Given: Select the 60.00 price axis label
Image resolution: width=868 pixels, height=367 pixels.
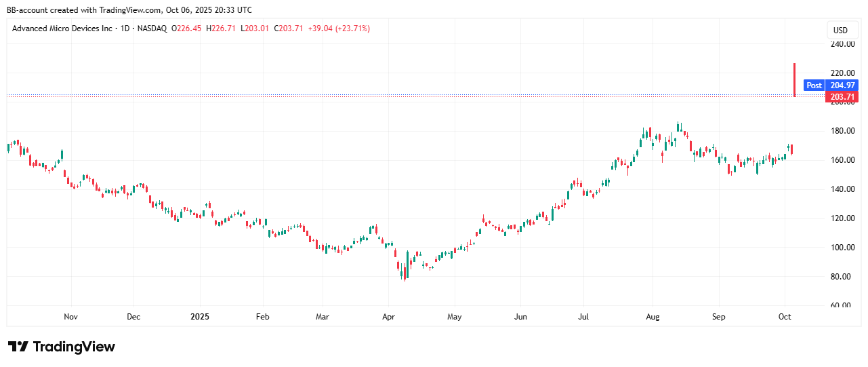Looking at the screenshot, I should click(x=842, y=306).
